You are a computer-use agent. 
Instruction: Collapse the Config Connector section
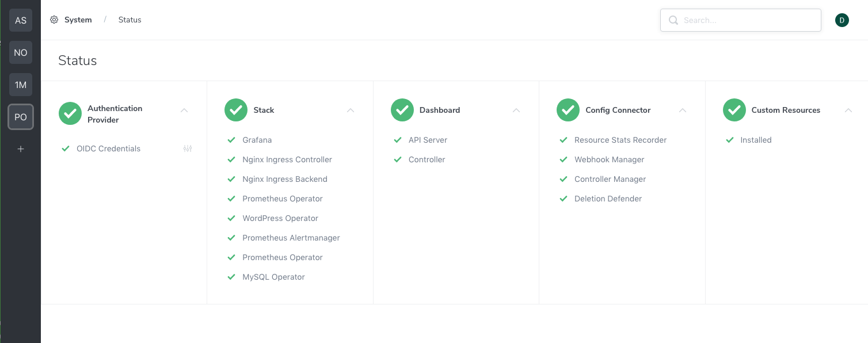[683, 110]
